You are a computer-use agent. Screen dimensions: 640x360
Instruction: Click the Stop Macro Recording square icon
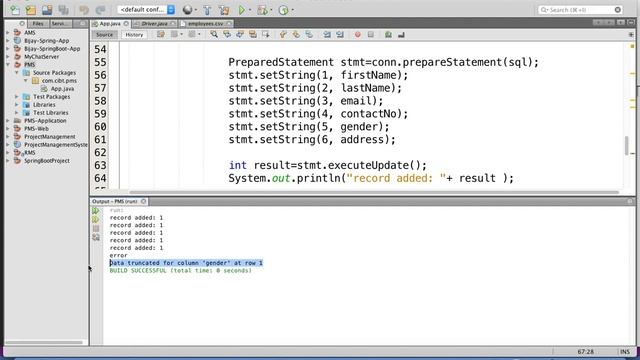click(x=371, y=35)
